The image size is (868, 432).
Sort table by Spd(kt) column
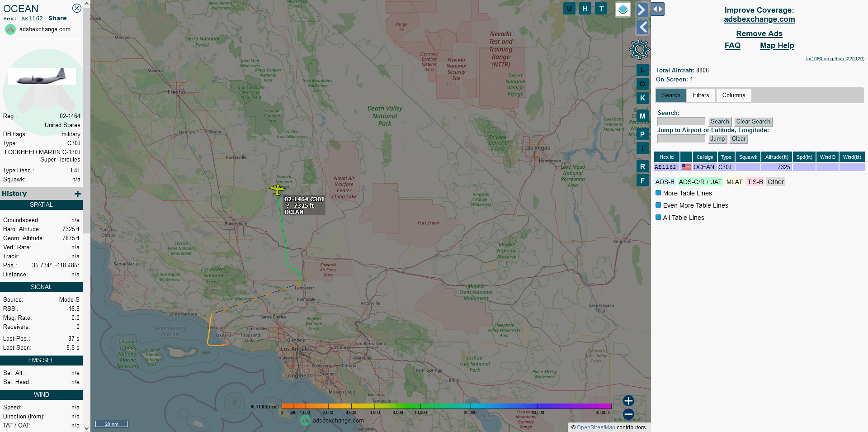[804, 157]
